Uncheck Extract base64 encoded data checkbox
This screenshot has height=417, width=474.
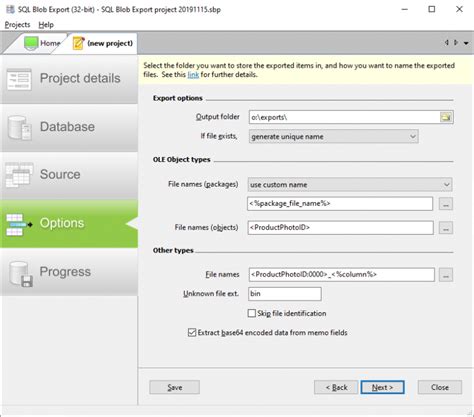click(192, 332)
